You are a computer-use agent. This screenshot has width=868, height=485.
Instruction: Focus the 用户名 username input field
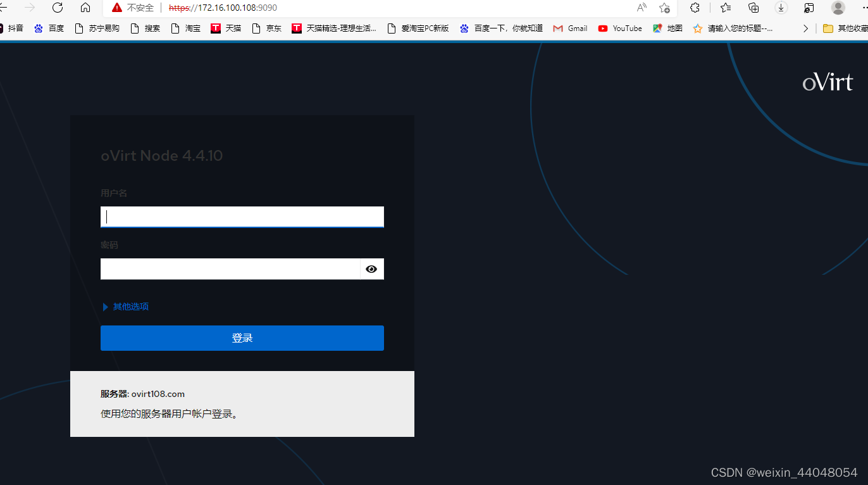click(242, 217)
